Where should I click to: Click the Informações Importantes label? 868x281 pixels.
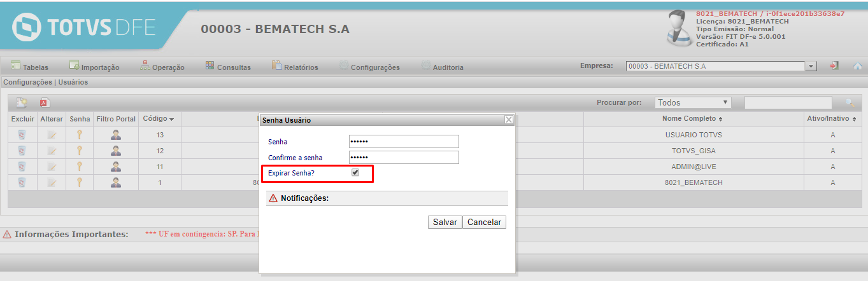coord(71,235)
